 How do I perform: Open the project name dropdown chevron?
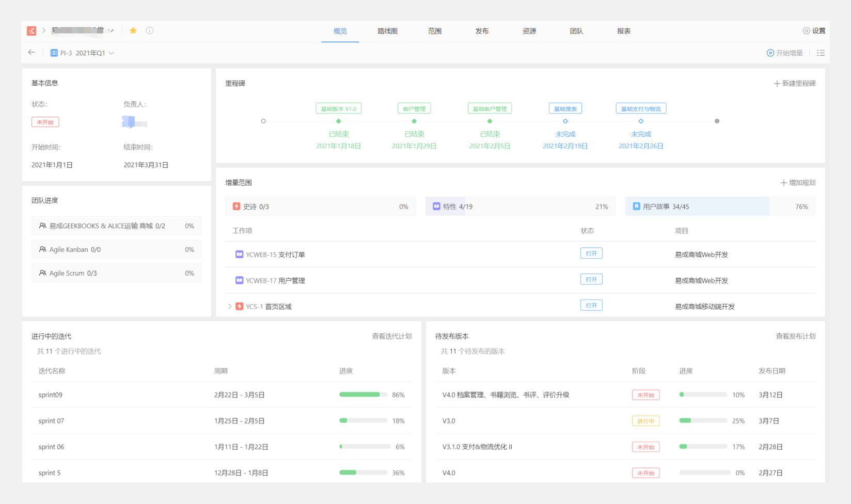pos(112,30)
